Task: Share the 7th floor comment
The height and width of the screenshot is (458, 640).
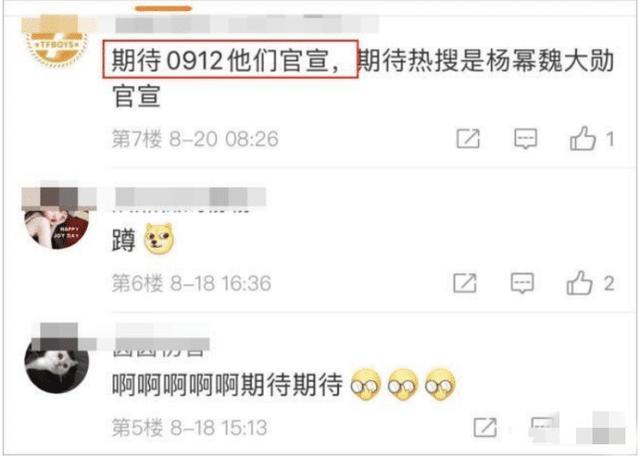Action: 468,139
